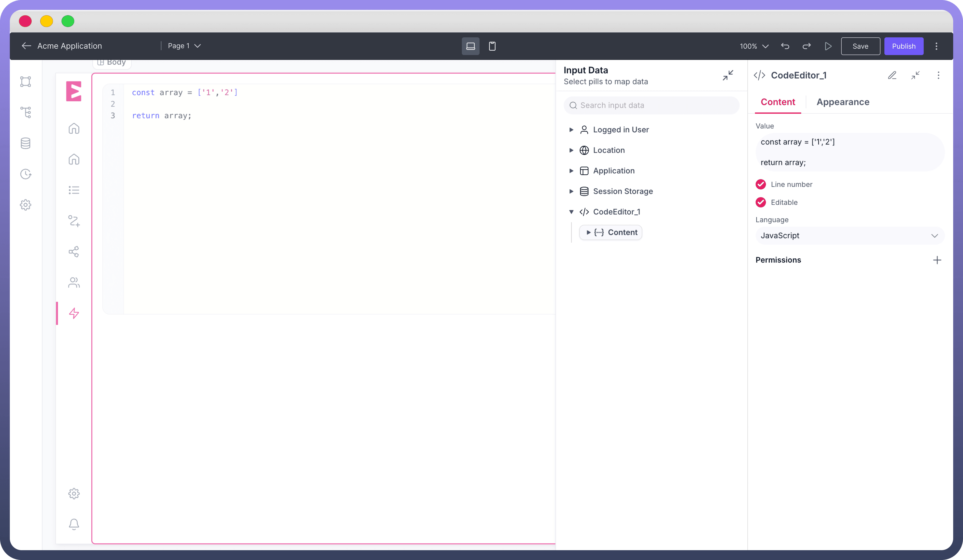Uncheck the Line number checkbox
The height and width of the screenshot is (560, 963).
tap(761, 184)
